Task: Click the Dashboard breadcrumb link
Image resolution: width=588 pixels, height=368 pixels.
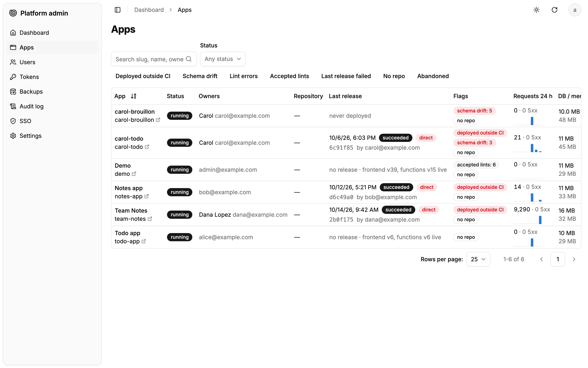Action: point(149,10)
